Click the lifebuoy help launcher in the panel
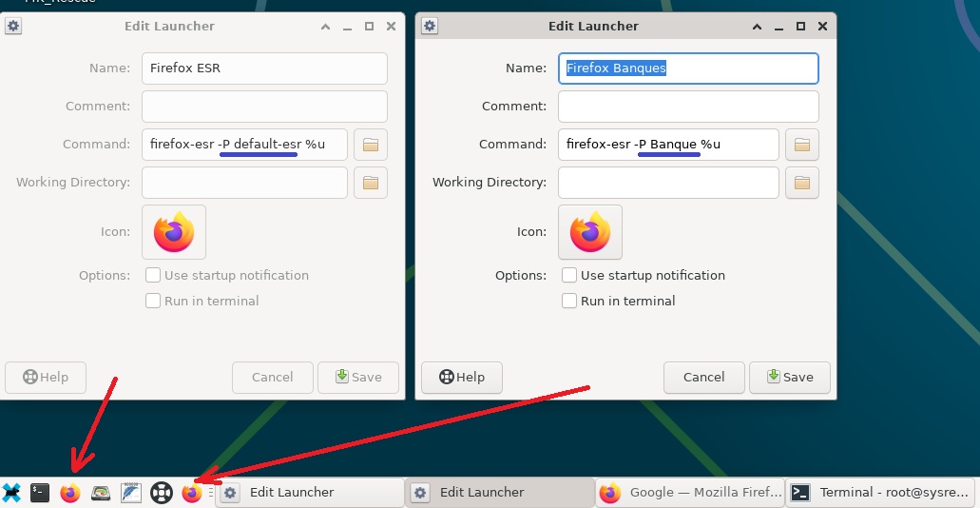 pyautogui.click(x=162, y=493)
